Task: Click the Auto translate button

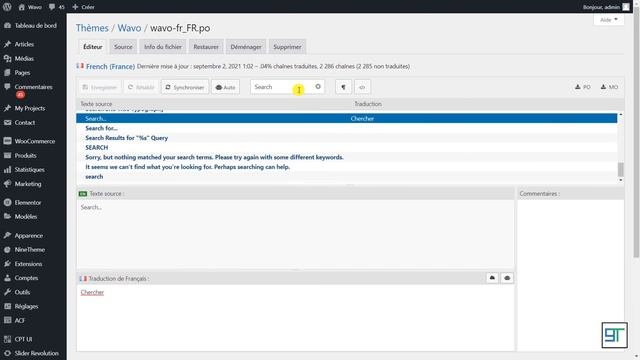Action: click(x=225, y=87)
